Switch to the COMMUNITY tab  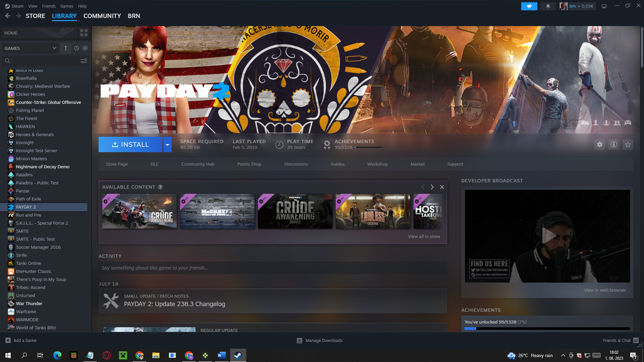(x=102, y=16)
